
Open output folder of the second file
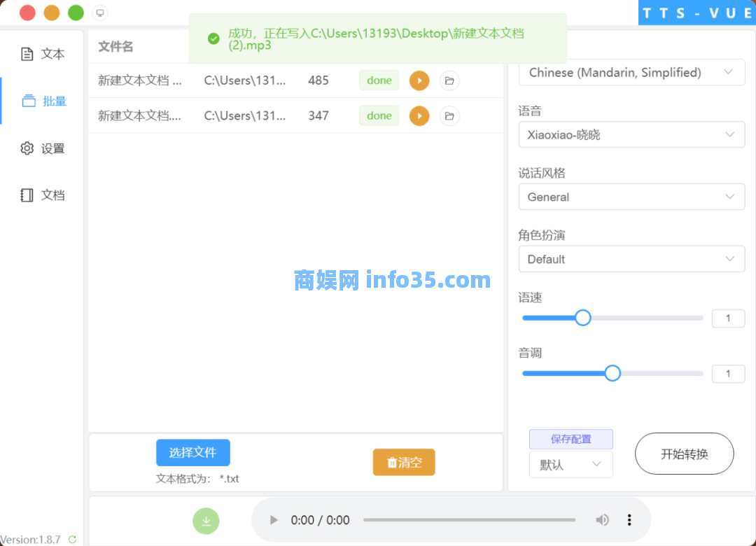tap(449, 115)
